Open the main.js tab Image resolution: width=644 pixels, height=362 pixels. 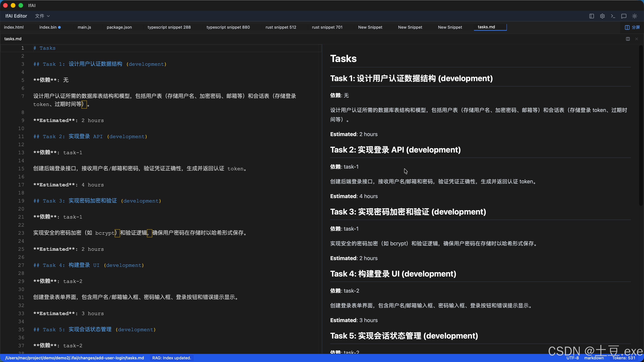click(84, 27)
